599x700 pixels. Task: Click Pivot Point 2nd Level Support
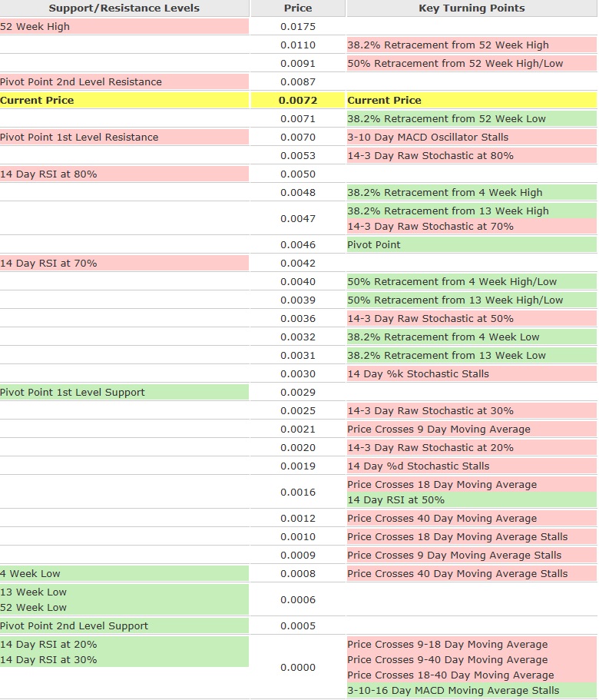pyautogui.click(x=124, y=626)
